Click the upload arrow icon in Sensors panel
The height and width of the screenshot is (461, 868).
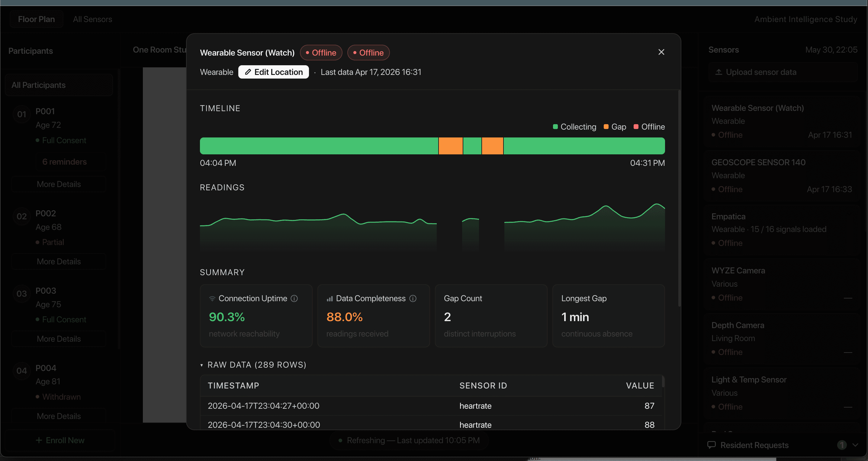719,72
